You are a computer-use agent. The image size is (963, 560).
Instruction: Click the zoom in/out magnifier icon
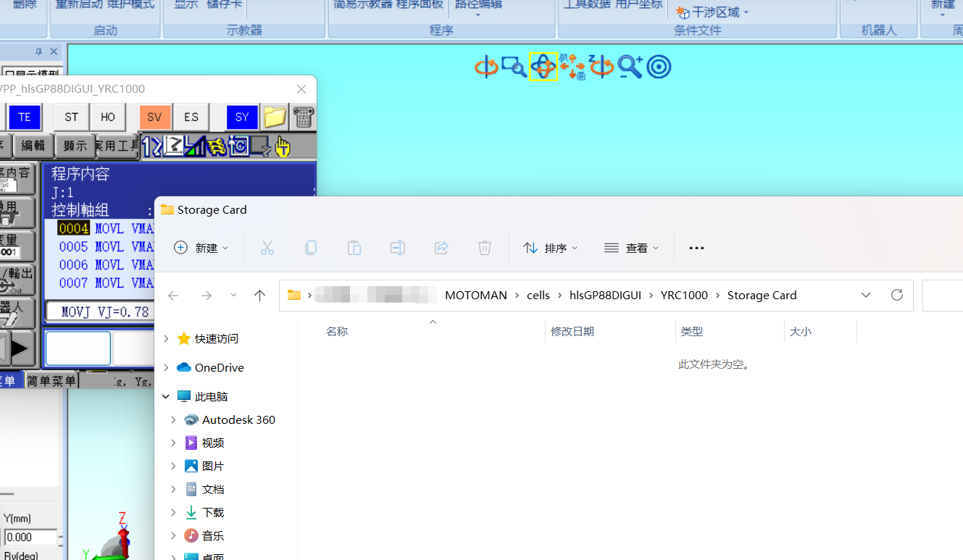click(x=630, y=67)
